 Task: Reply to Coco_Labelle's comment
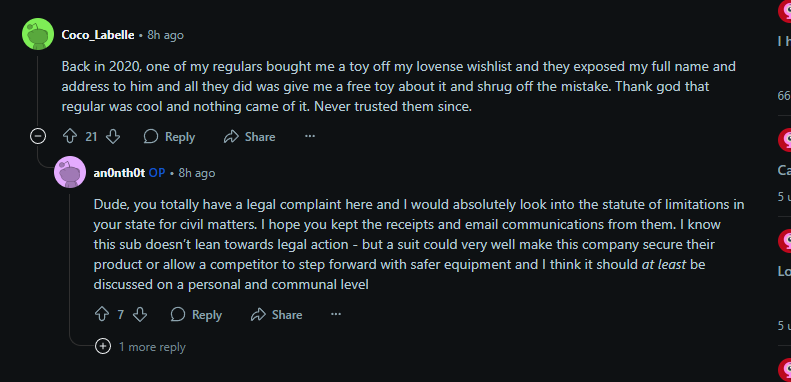click(x=169, y=137)
